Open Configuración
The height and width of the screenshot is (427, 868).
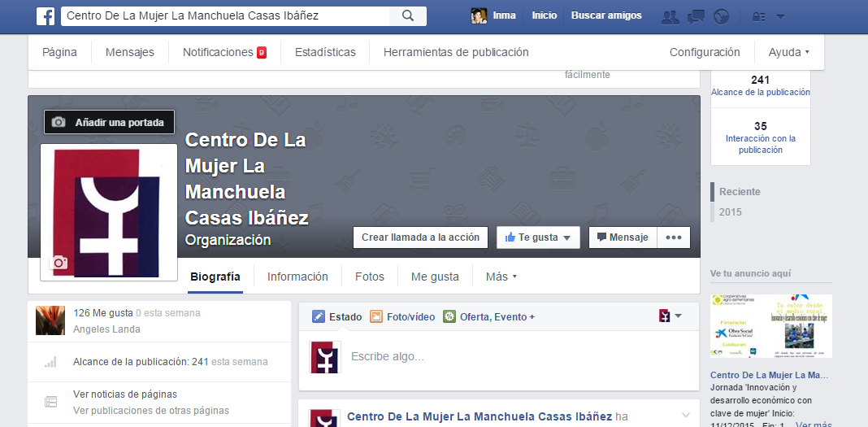705,52
